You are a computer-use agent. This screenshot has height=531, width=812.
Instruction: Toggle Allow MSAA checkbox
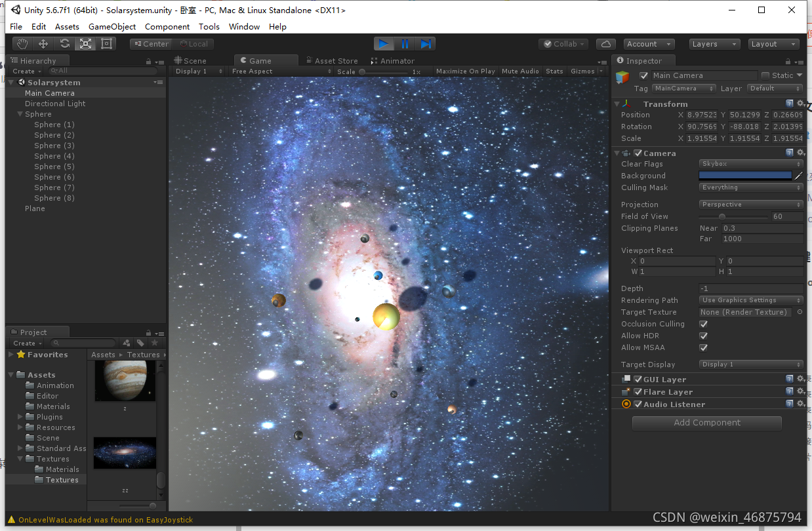[703, 347]
